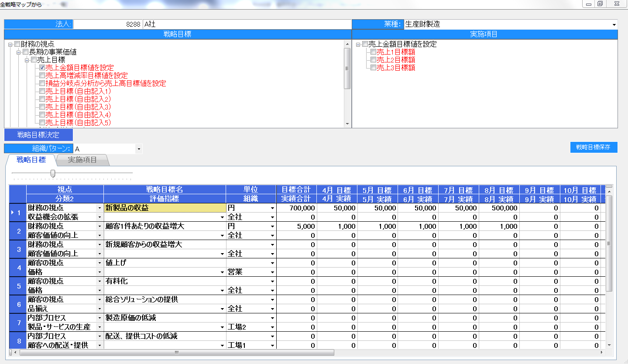The image size is (628, 364).
Task: Open the 組織パターン dropdown
Action: 139,149
